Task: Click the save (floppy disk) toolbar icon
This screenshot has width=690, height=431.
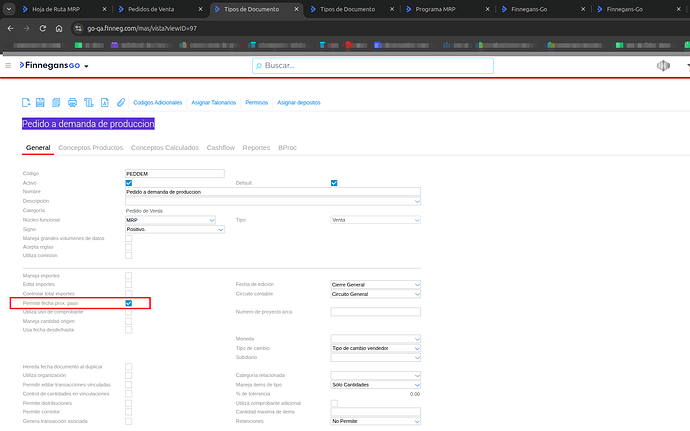Action: click(x=40, y=103)
